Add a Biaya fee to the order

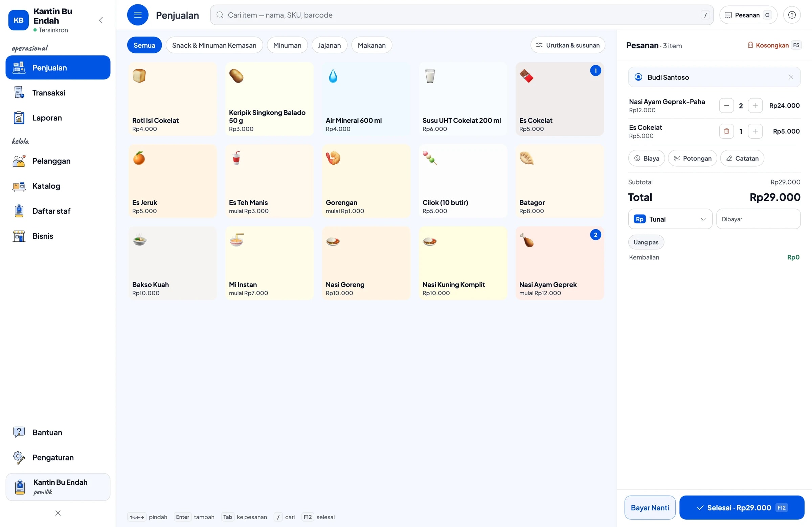coord(646,159)
